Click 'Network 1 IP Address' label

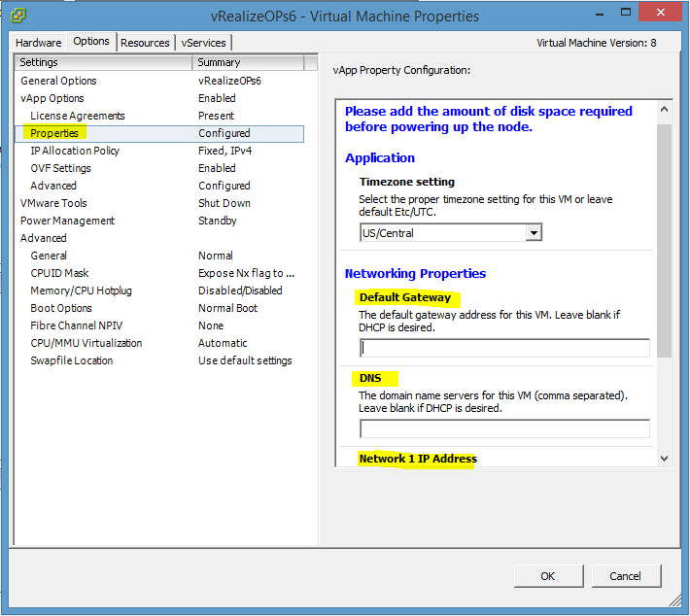(x=418, y=459)
